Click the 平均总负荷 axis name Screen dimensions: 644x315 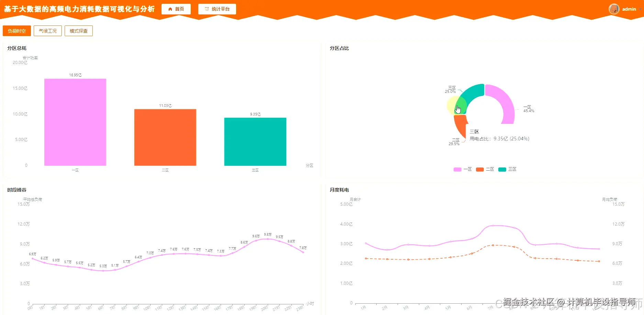33,199
